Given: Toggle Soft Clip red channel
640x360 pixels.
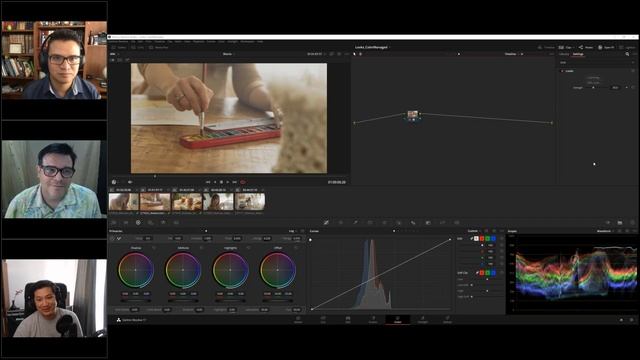Looking at the screenshot, I should [482, 273].
